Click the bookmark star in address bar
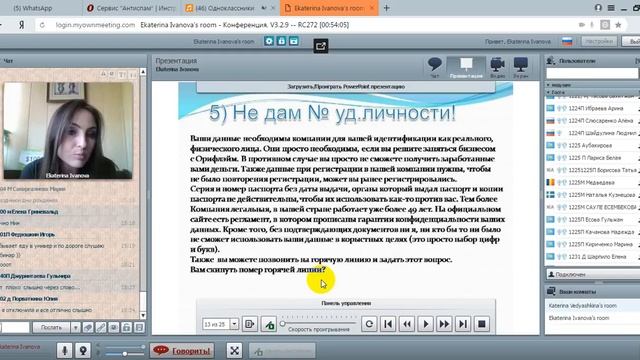 (618, 25)
